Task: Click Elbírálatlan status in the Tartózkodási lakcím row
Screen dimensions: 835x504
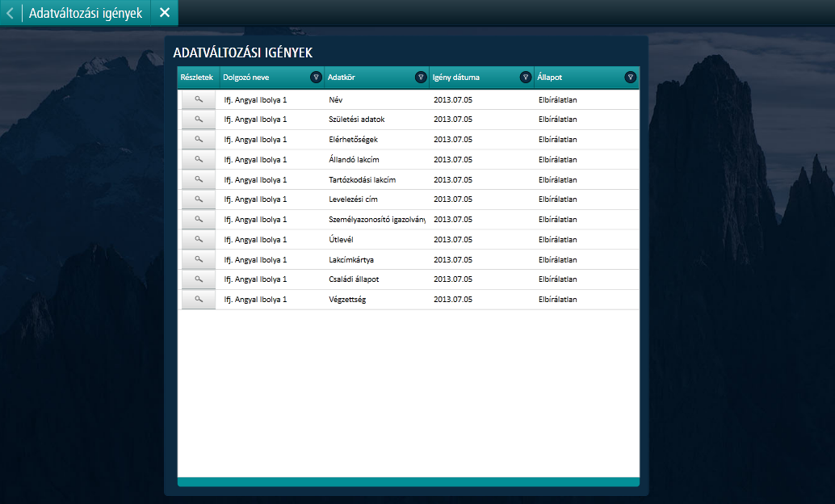Action: click(557, 179)
